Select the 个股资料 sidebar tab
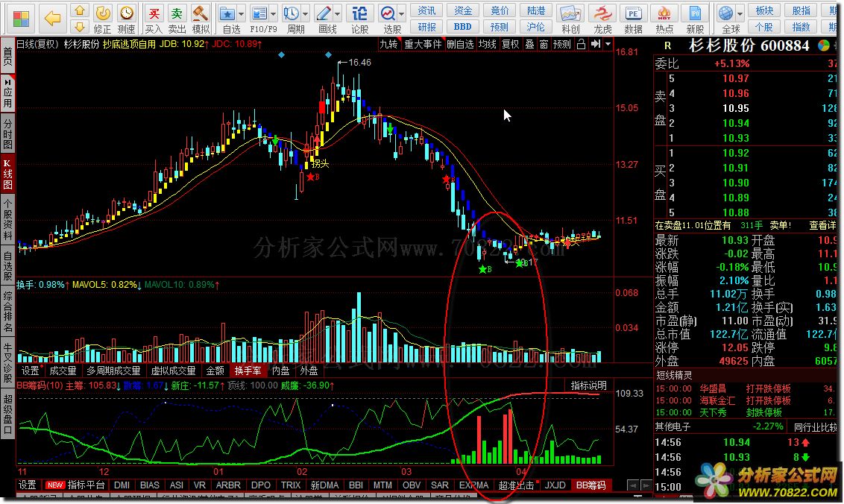 point(7,220)
